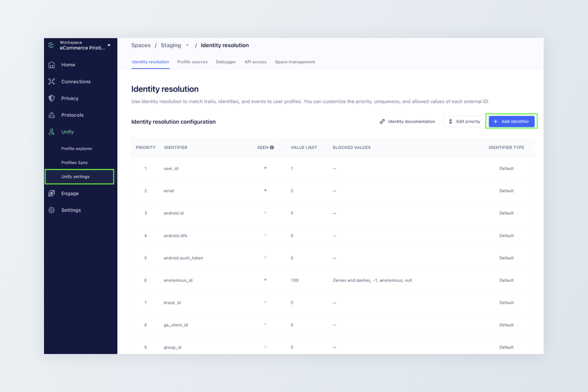588x392 pixels.
Task: Select the android.id identifier
Action: click(174, 213)
